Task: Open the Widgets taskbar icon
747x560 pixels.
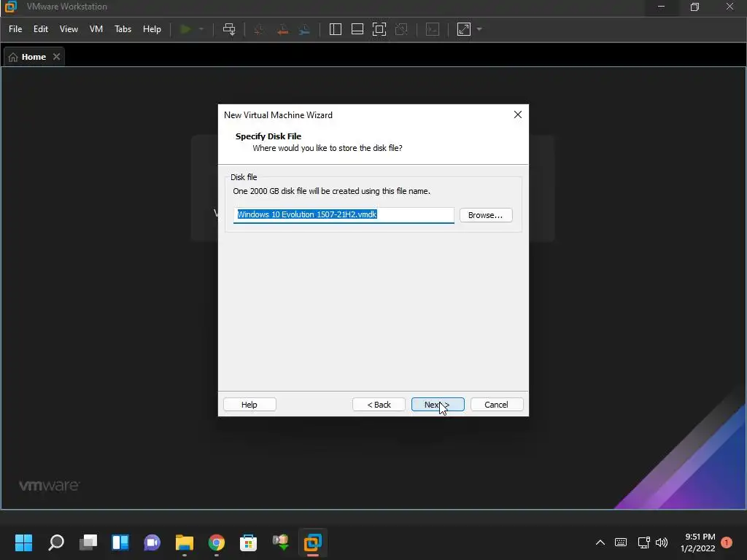Action: tap(120, 542)
